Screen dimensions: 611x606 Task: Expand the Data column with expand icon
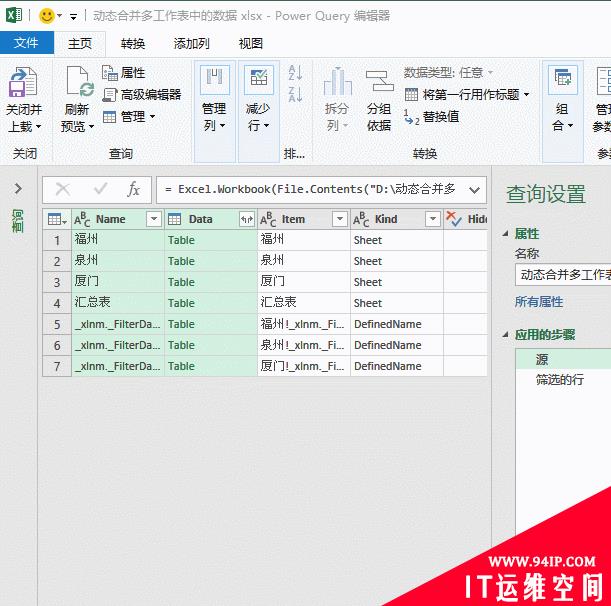click(247, 219)
